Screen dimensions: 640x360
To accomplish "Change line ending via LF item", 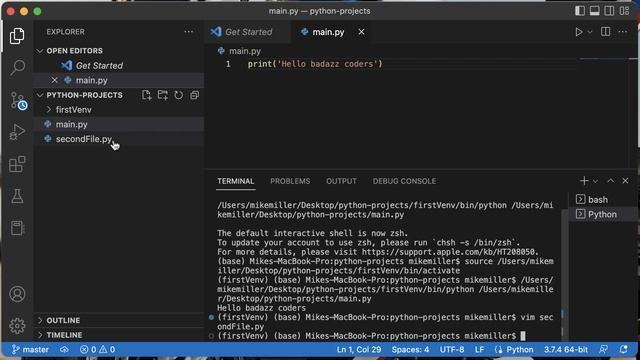I will pos(479,349).
